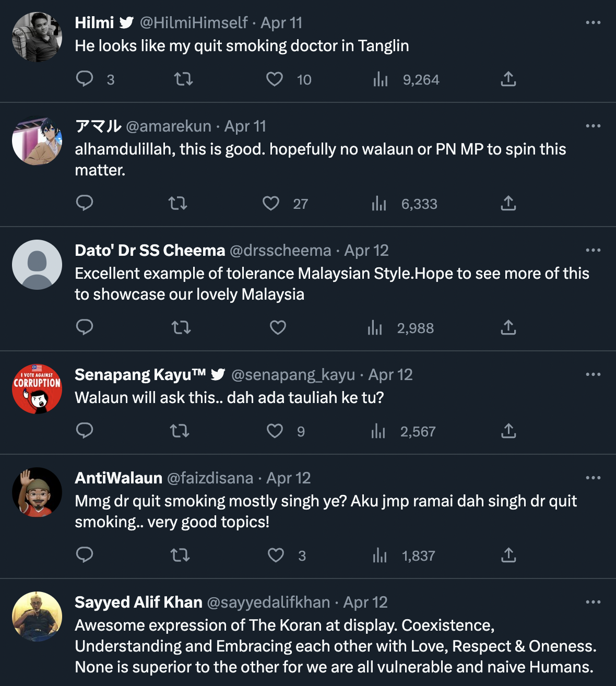The height and width of the screenshot is (686, 616).
Task: Reply to Dato' Dr SS Cheema's tweet
Action: [x=85, y=327]
